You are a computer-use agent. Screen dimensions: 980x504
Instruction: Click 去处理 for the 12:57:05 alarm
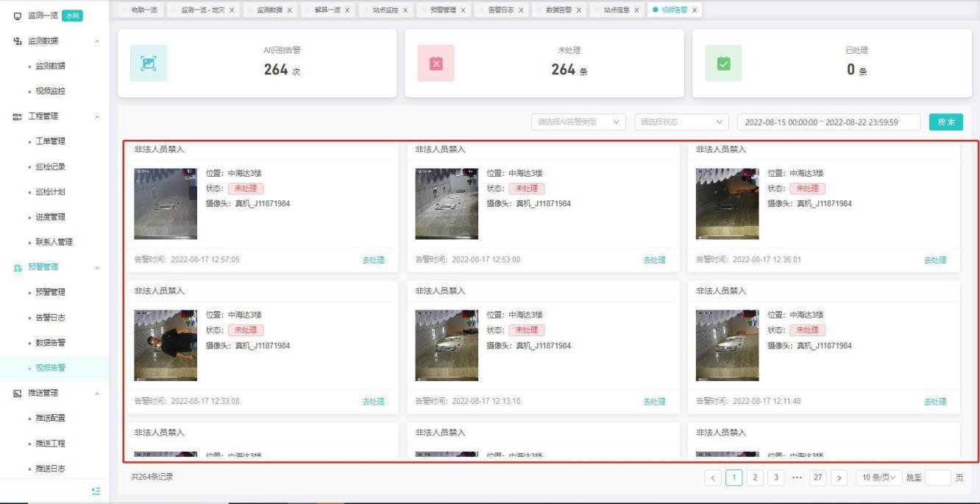[x=373, y=260]
